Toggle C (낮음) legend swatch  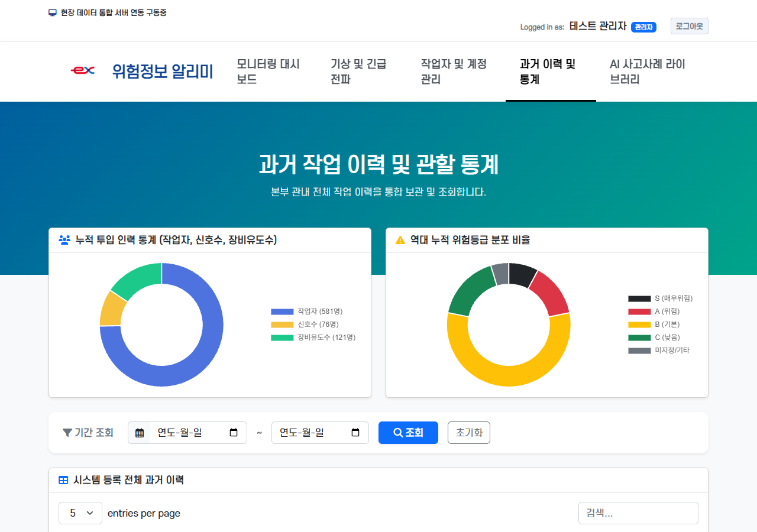coord(639,338)
